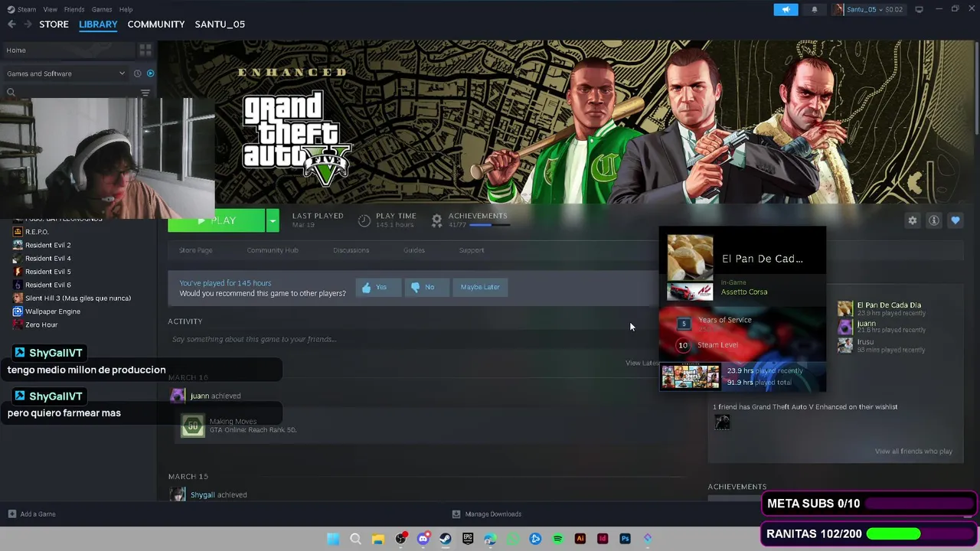Screen dimensions: 980x551
Task: Open the Games menu
Action: tap(102, 9)
